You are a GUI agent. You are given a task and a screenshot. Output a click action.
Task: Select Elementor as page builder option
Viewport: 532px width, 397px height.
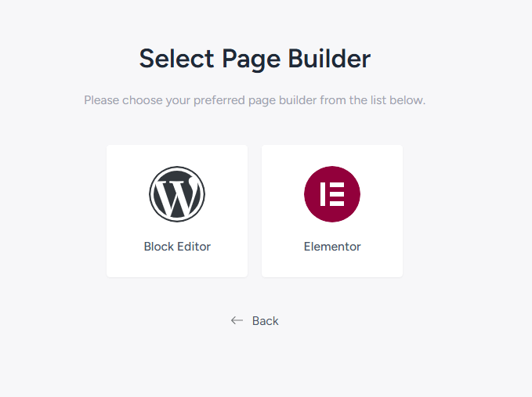click(x=332, y=211)
